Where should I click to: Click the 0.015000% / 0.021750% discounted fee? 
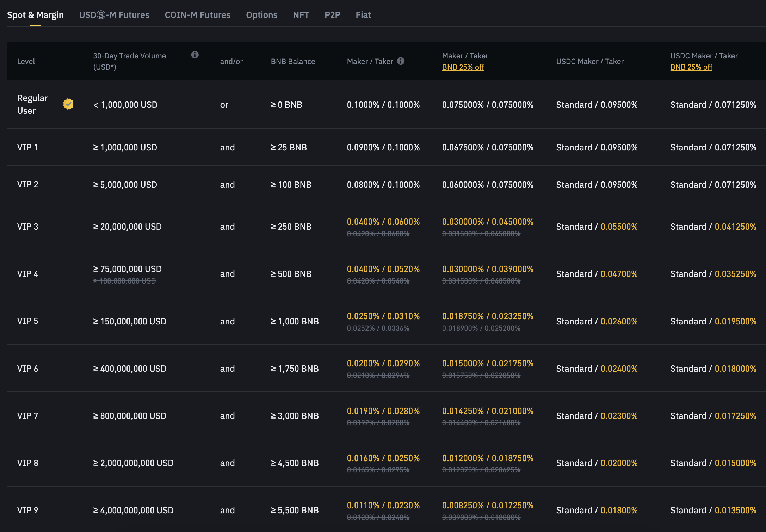(488, 363)
